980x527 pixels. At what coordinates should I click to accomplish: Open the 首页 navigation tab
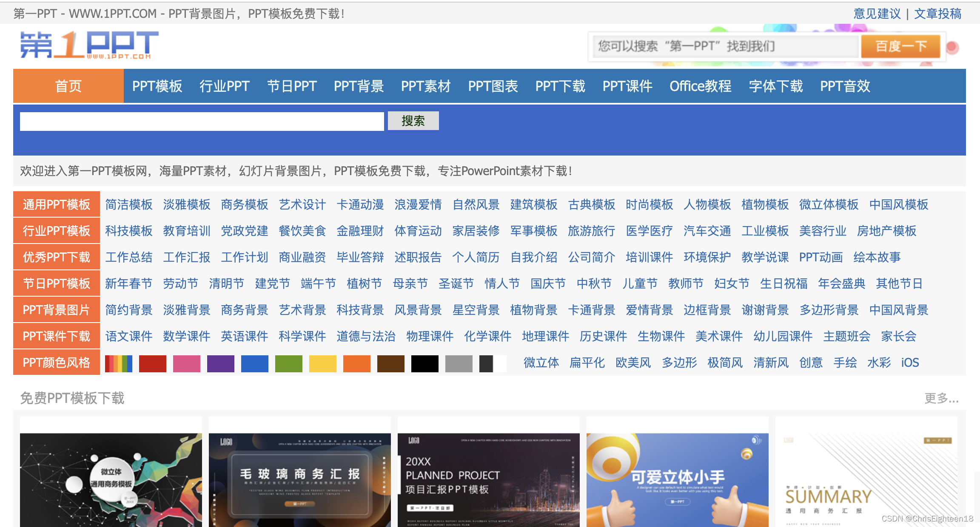pos(68,86)
